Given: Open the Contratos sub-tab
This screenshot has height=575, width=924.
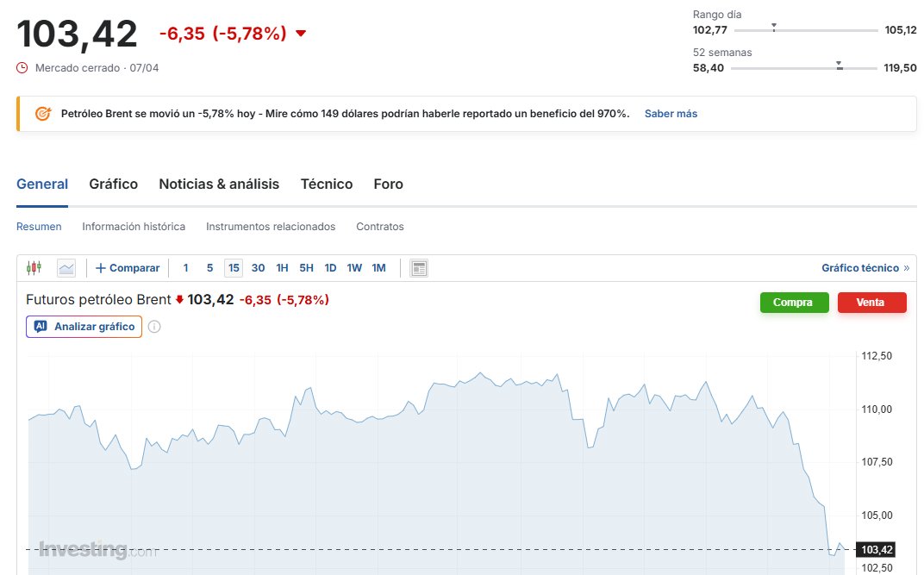Looking at the screenshot, I should (380, 227).
